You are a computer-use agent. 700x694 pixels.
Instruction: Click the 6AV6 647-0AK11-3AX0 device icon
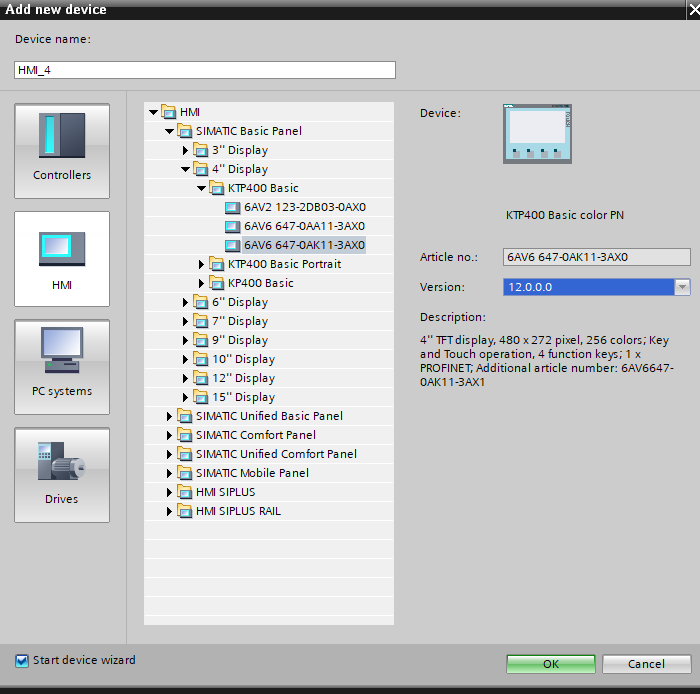(232, 245)
